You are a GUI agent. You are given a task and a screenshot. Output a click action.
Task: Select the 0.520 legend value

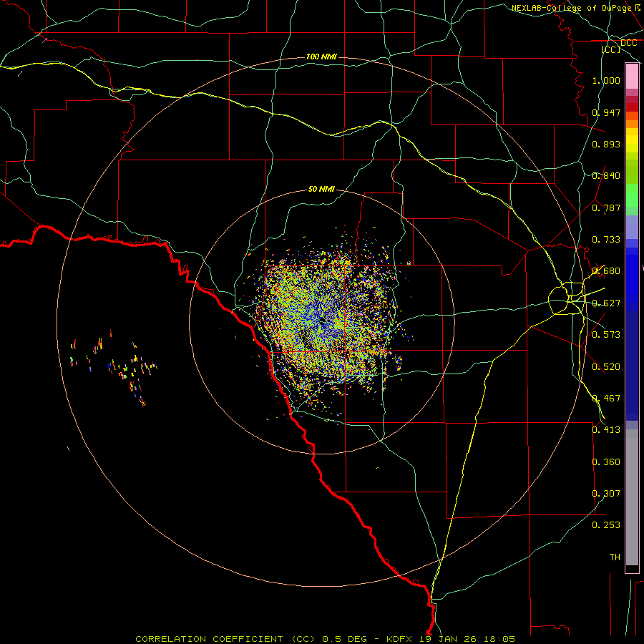606,367
